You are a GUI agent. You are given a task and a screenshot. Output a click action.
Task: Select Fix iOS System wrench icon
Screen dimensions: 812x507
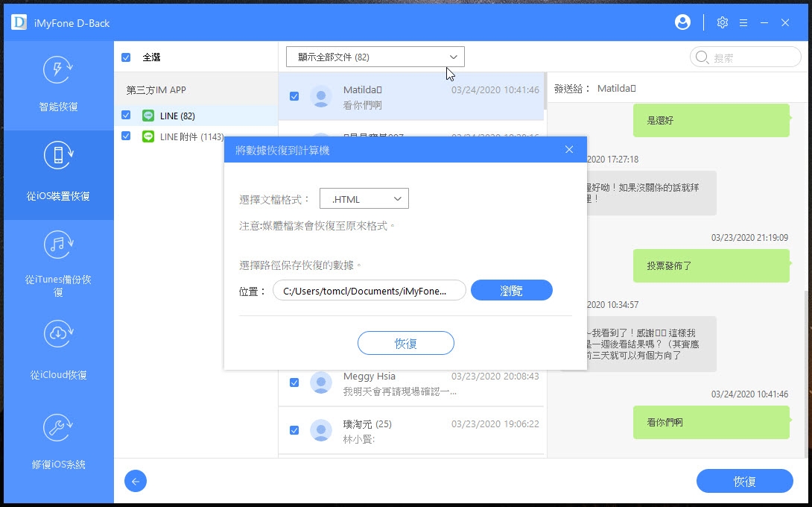57,426
